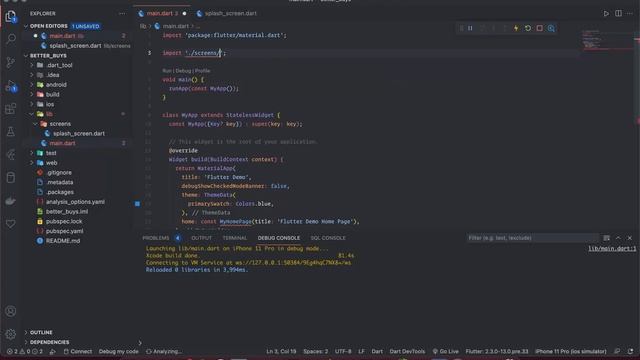Open the Search view in activity bar
640x360 pixels.
point(11,39)
